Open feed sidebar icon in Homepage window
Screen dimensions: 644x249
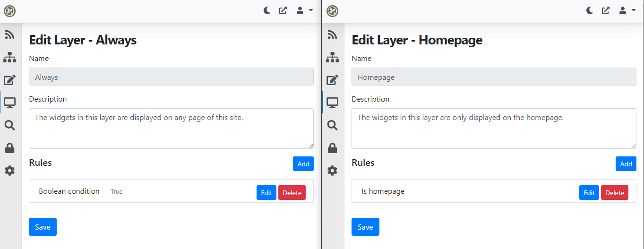(333, 35)
